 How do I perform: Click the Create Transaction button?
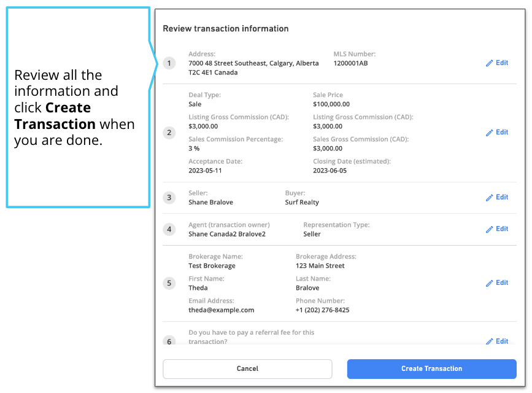[431, 369]
